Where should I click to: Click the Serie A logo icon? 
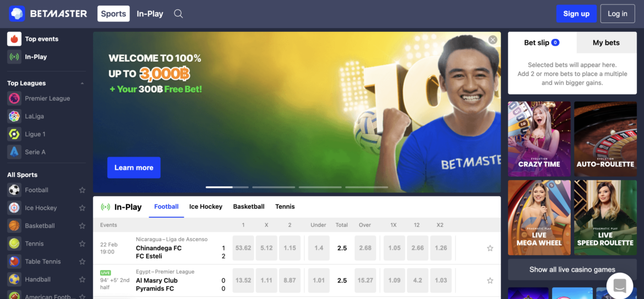pos(14,152)
